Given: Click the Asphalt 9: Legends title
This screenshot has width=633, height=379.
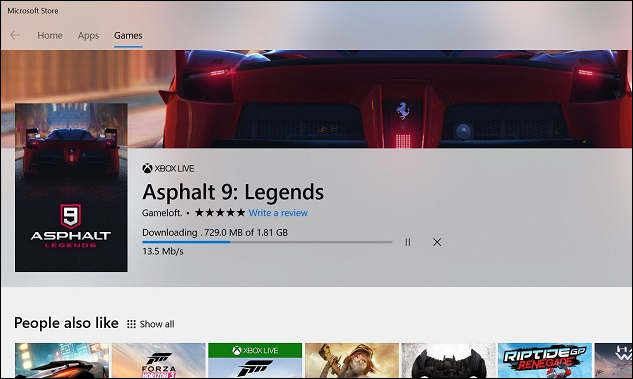Looking at the screenshot, I should coord(233,192).
